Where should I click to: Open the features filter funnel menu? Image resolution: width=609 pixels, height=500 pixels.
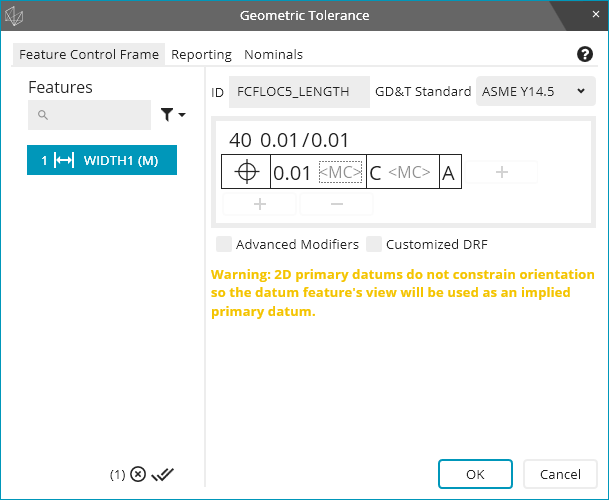[x=172, y=116]
